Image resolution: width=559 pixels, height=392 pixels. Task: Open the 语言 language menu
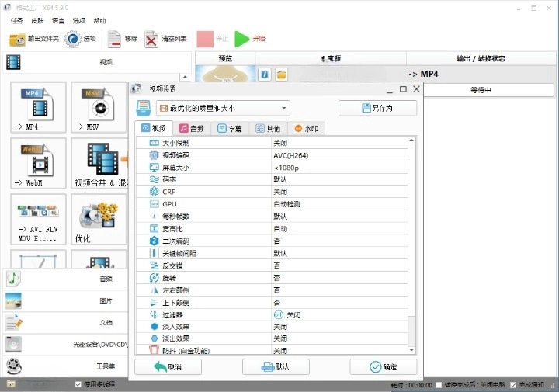point(58,21)
